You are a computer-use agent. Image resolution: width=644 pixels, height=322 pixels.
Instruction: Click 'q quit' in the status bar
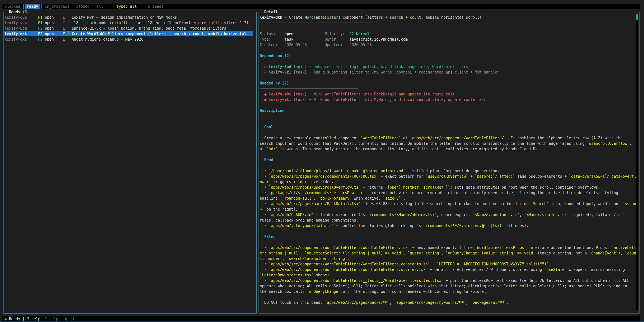tap(71, 319)
